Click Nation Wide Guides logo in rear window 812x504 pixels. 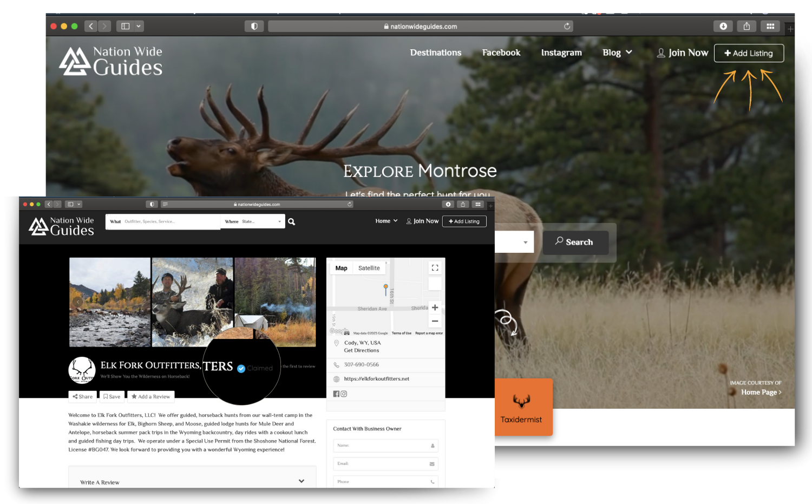point(111,61)
